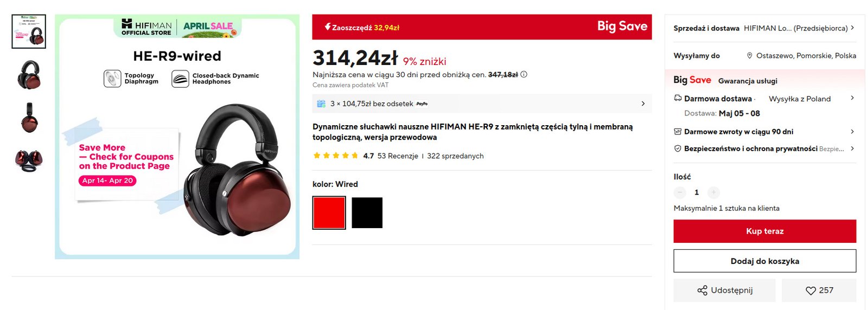868x310 pixels.
Task: Click the return box icon by Darmowe zwroty
Action: click(x=678, y=132)
